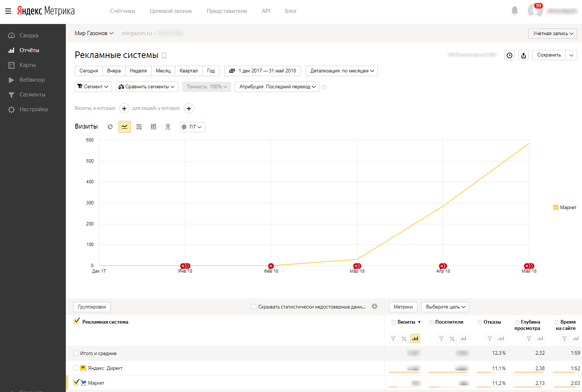
Task: Toggle the Рекламная система header checkbox
Action: point(77,321)
